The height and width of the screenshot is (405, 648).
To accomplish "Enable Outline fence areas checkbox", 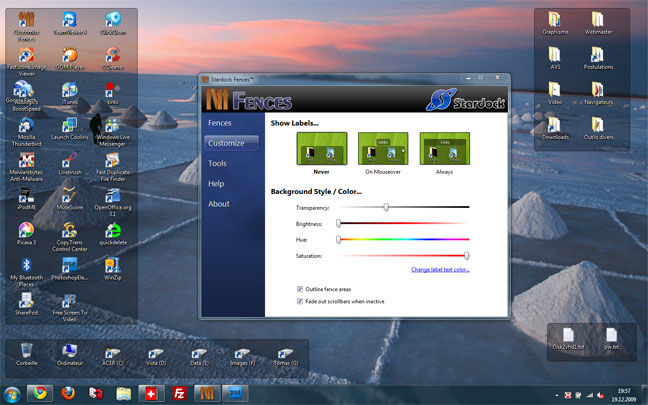I will [300, 289].
